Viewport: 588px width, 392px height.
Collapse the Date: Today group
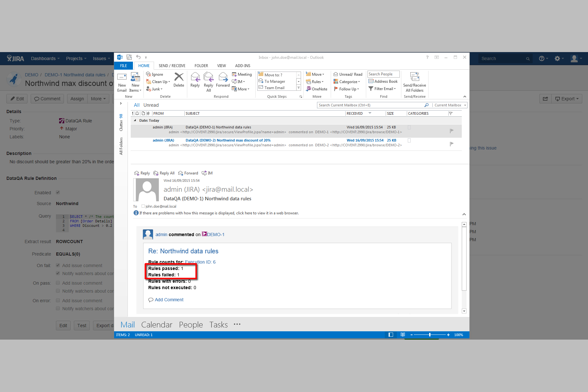tap(135, 120)
